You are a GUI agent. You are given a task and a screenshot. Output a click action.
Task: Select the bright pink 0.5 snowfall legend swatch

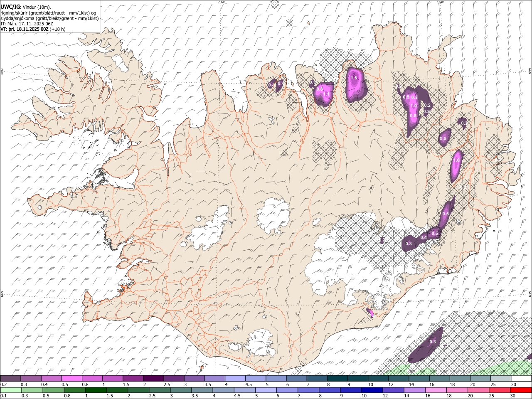pos(72,379)
